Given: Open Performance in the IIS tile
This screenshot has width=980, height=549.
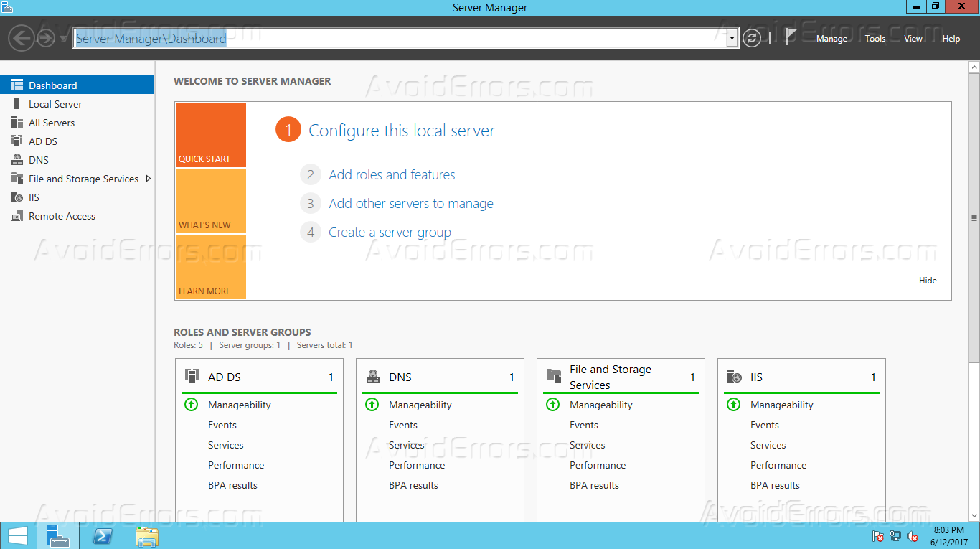Looking at the screenshot, I should 778,465.
